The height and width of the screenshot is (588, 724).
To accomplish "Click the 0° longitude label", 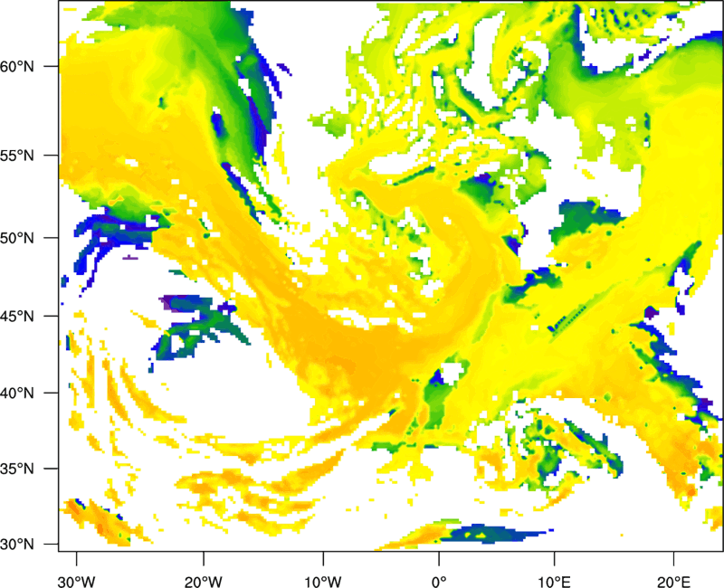I will point(439,582).
